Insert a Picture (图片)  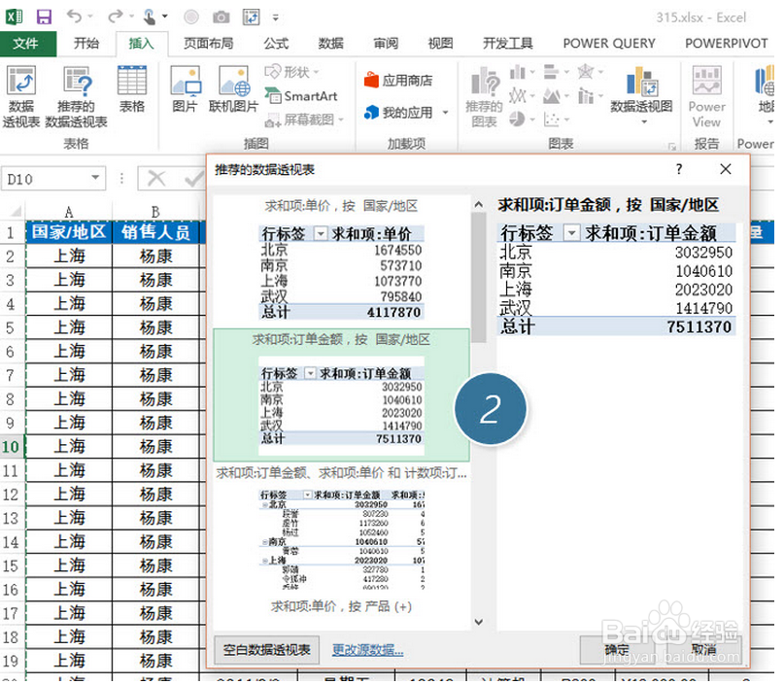185,90
